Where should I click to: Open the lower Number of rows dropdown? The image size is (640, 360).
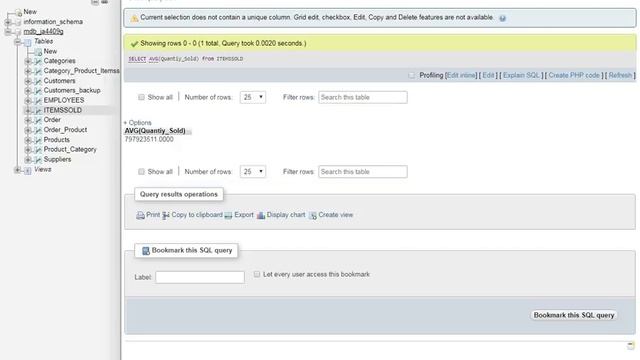[253, 171]
